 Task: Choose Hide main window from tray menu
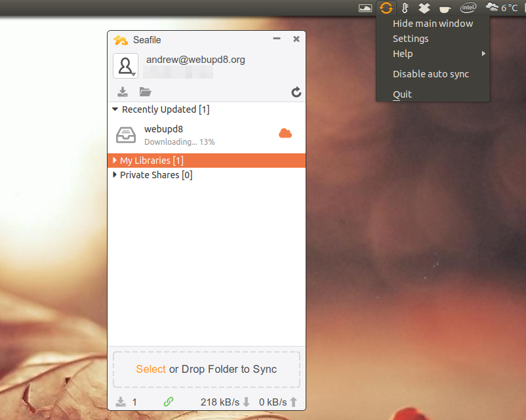pyautogui.click(x=432, y=24)
